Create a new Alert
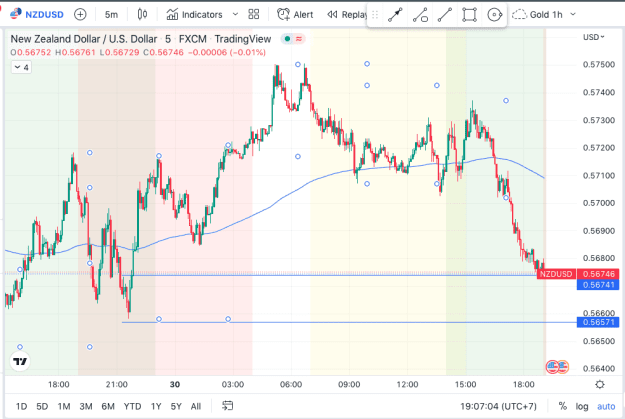 tap(295, 15)
